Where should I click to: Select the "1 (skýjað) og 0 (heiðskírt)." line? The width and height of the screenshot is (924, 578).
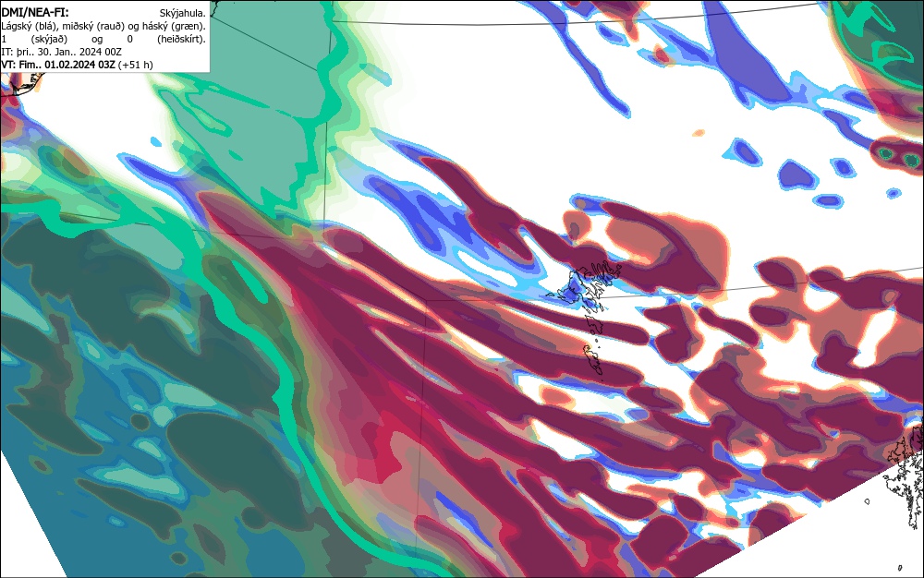pyautogui.click(x=103, y=39)
